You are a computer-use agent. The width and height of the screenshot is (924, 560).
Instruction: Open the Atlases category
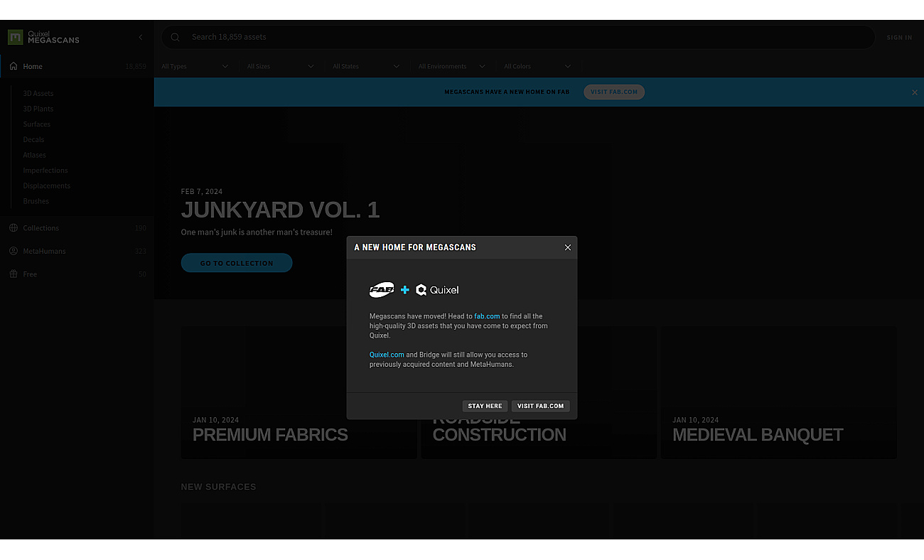click(34, 155)
